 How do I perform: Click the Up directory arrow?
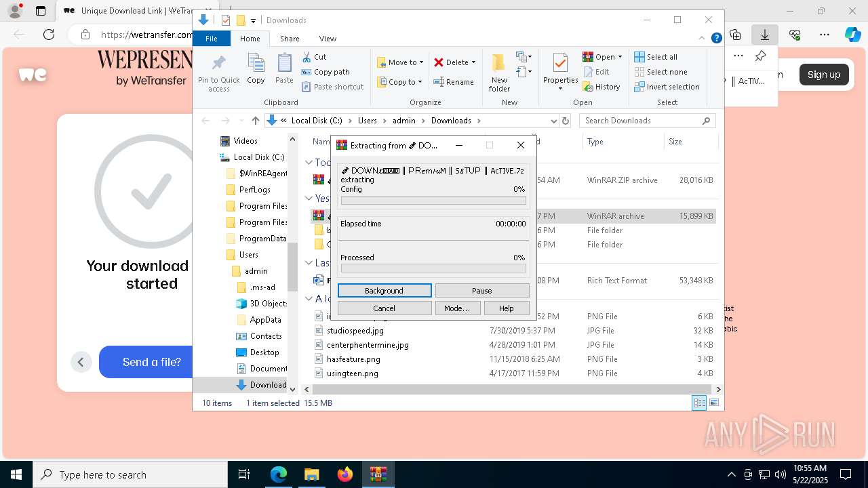coord(255,121)
